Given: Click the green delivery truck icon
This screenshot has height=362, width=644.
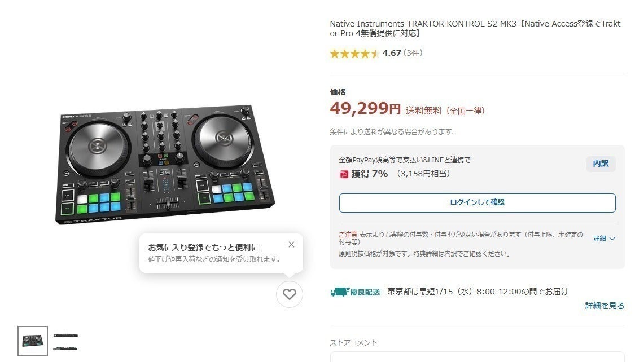Looking at the screenshot, I should [339, 292].
